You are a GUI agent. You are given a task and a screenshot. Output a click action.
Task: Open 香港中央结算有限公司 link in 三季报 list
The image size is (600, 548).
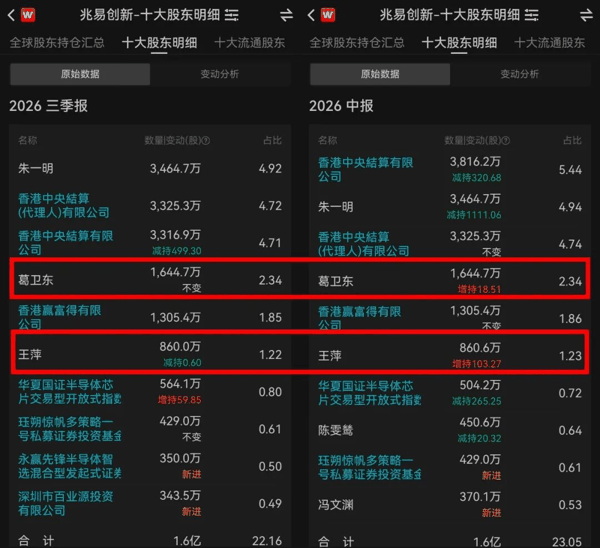(x=65, y=243)
